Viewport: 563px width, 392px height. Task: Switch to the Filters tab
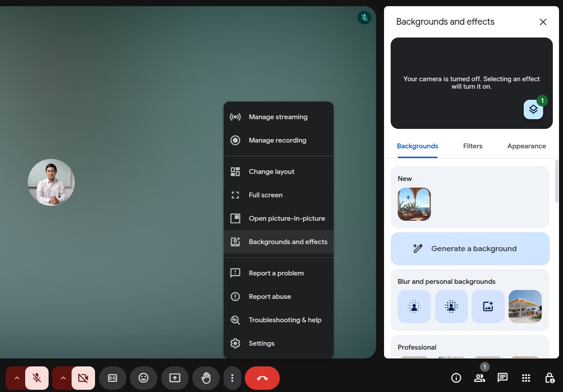[472, 146]
